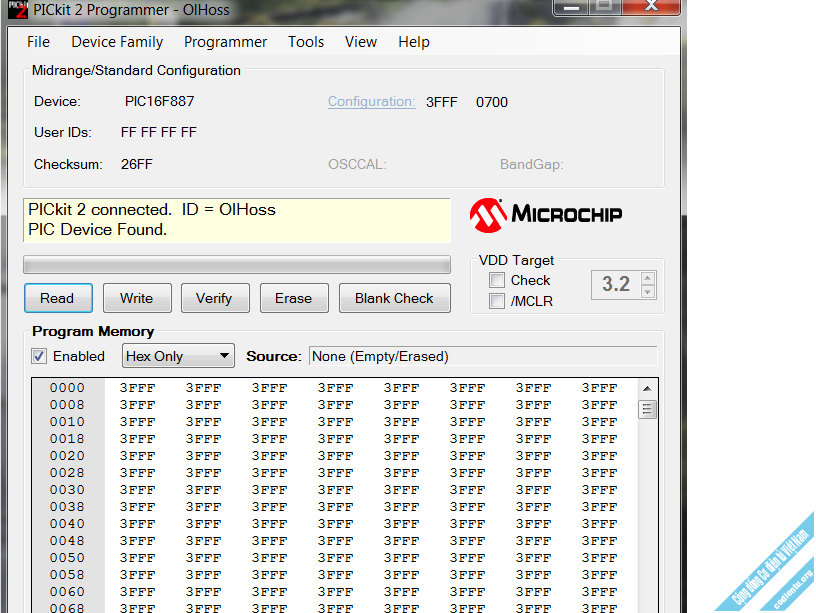Decrease VDD voltage with down arrow

[647, 291]
